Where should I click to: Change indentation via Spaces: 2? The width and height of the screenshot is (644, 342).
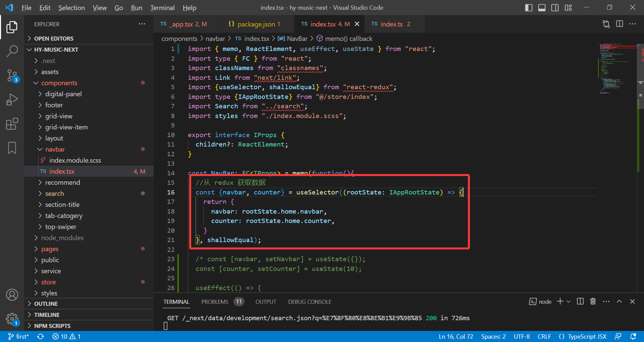click(x=493, y=337)
